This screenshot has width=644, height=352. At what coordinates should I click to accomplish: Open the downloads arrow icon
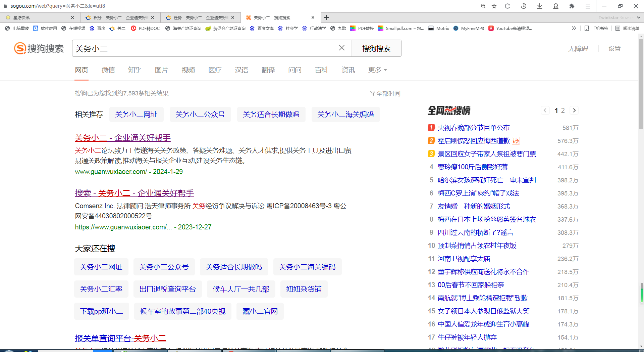[540, 6]
